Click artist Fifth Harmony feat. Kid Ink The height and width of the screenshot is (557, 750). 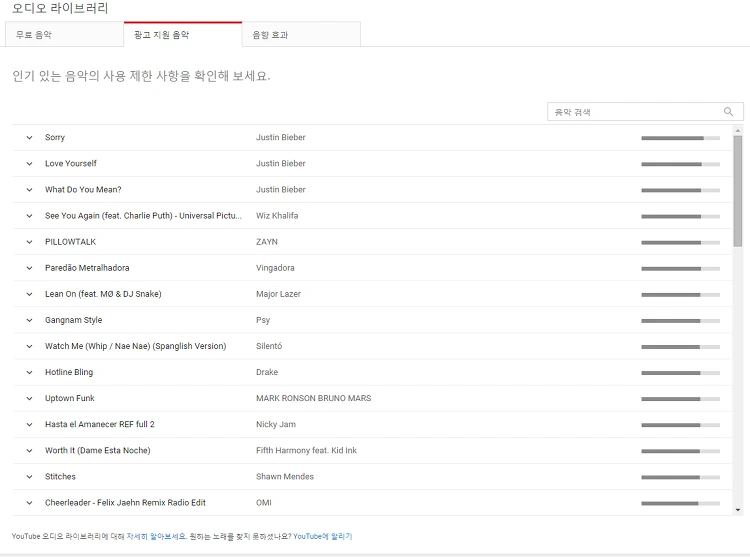306,450
